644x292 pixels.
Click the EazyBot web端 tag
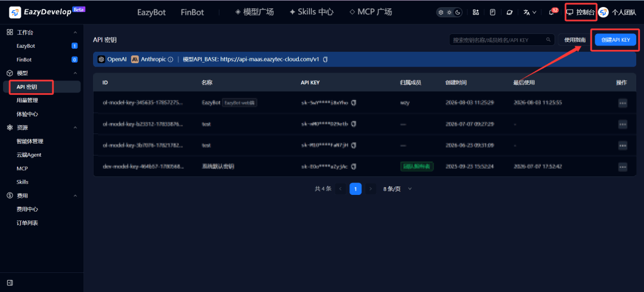[240, 102]
